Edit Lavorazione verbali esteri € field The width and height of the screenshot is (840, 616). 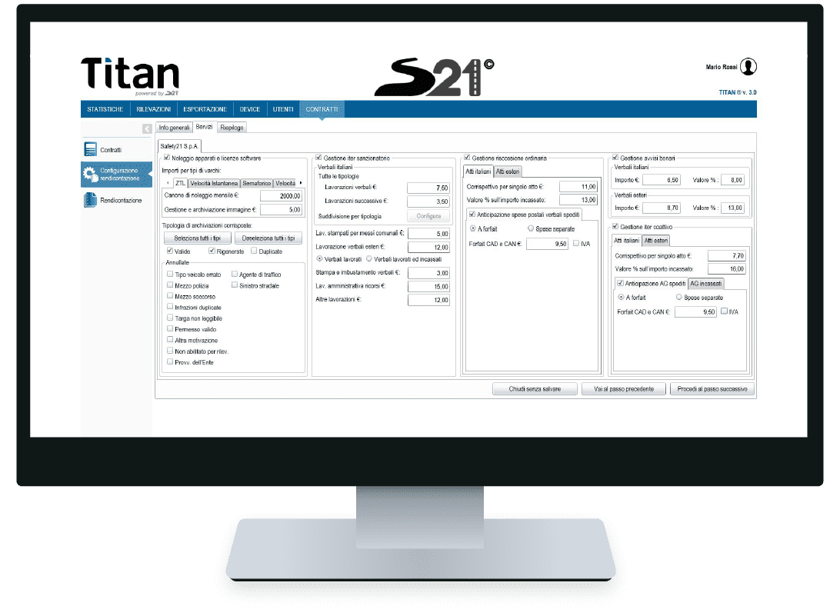coord(428,248)
